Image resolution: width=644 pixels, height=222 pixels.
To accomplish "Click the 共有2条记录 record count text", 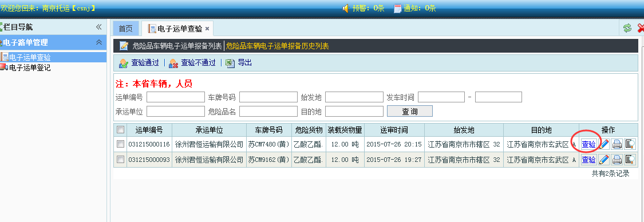I will (610, 173).
